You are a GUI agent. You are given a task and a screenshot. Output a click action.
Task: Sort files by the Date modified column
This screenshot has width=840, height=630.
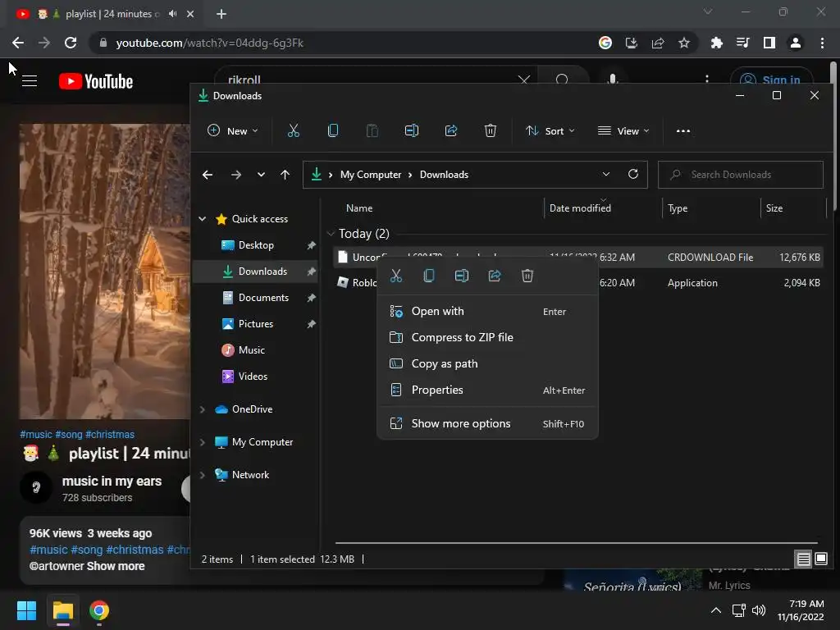coord(580,208)
